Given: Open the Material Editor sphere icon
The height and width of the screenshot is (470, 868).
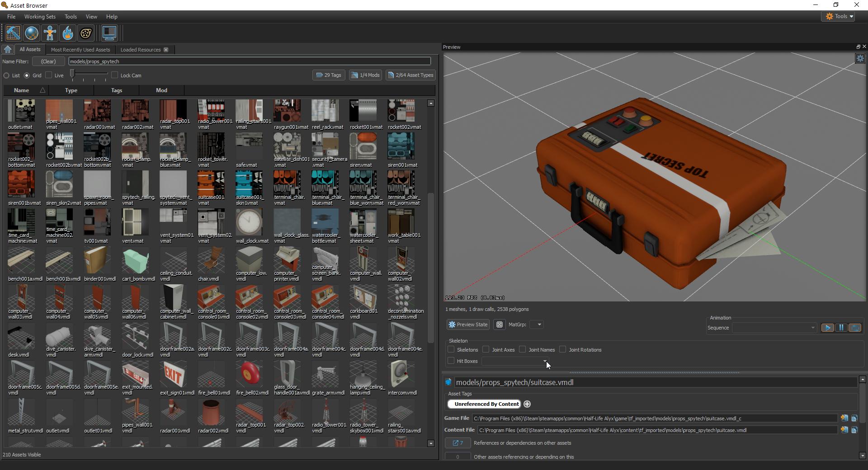Looking at the screenshot, I should coord(32,33).
